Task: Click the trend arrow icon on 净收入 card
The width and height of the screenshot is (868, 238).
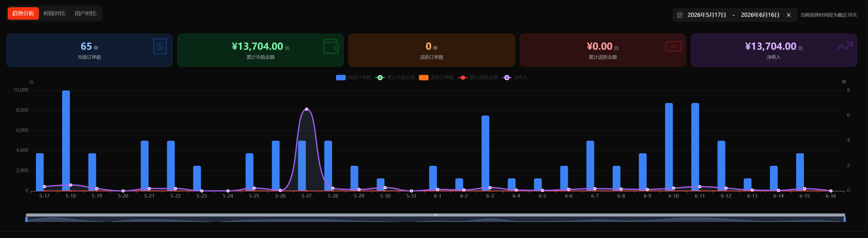Action: tap(844, 46)
